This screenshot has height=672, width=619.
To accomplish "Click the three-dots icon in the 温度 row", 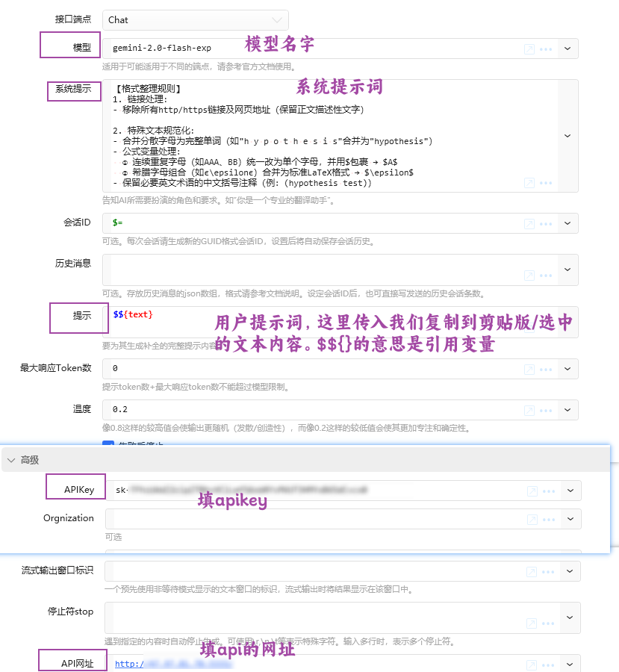I will [x=546, y=411].
